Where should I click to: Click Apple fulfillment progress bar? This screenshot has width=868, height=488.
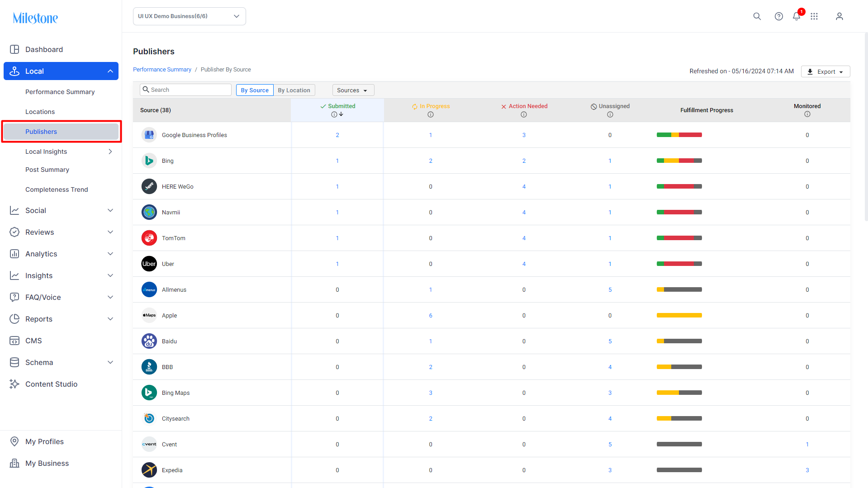point(679,315)
